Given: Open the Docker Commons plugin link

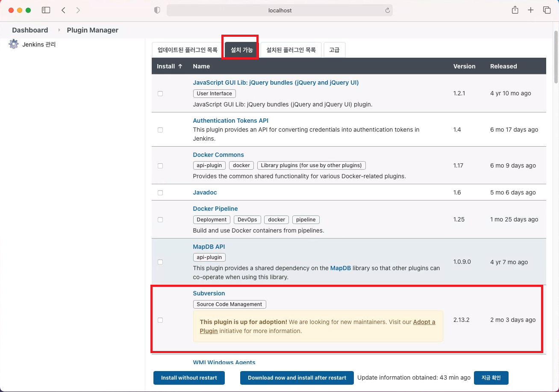Looking at the screenshot, I should (218, 155).
